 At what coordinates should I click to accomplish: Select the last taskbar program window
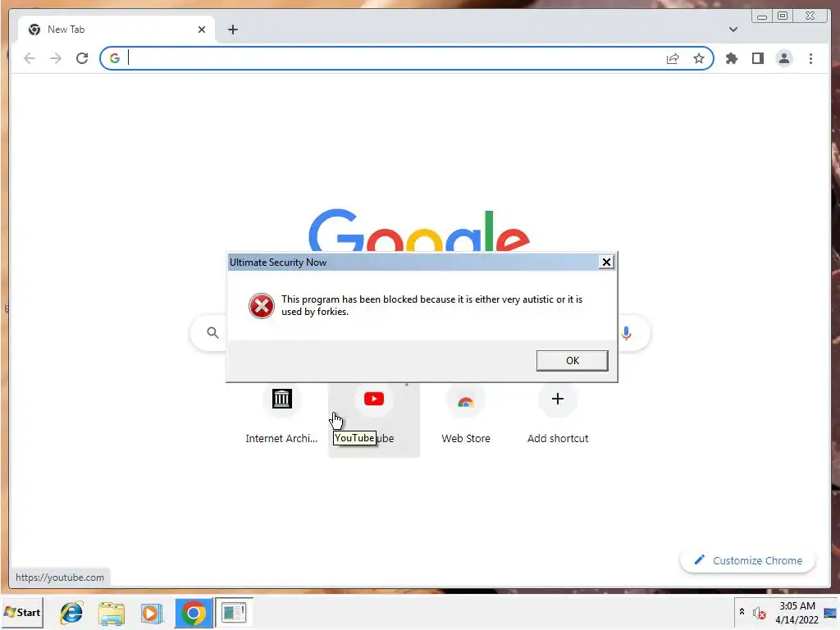click(x=234, y=612)
